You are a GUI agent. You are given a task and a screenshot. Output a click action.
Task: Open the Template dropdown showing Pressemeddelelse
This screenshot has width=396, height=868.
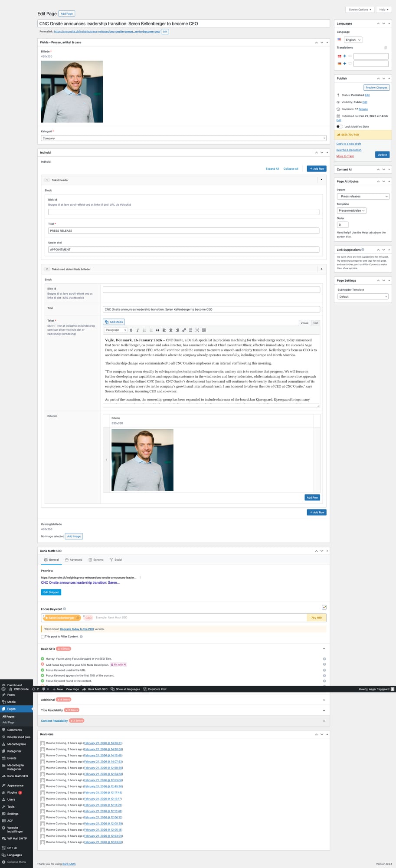point(351,210)
